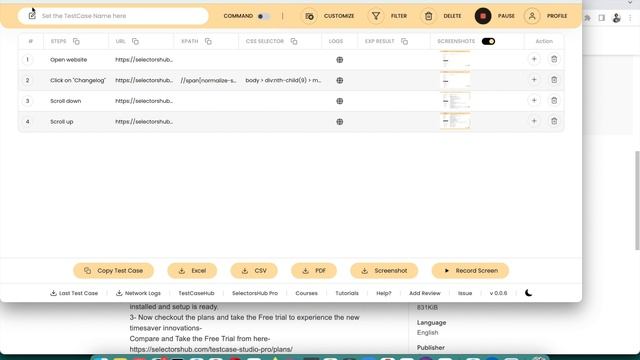The height and width of the screenshot is (360, 640).
Task: Delete the Scroll down step
Action: point(554,100)
